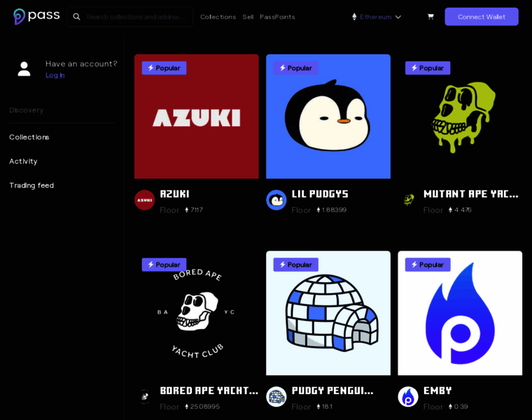Click Azuki floor price 7.117
This screenshot has width=532, height=420.
click(194, 210)
